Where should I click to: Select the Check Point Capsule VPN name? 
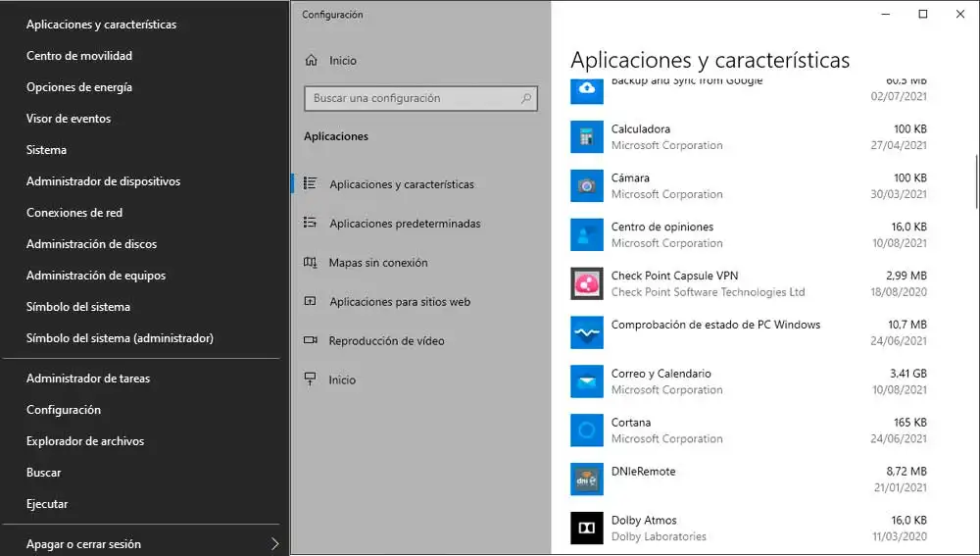click(x=674, y=276)
